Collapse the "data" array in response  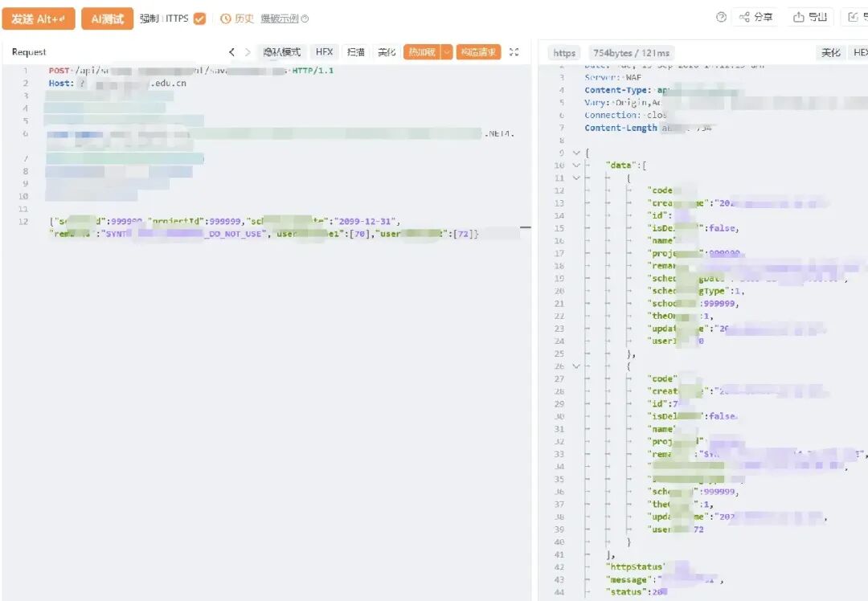[576, 165]
